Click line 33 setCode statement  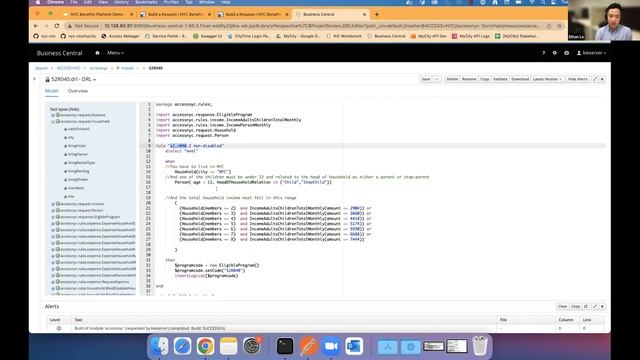[210, 271]
